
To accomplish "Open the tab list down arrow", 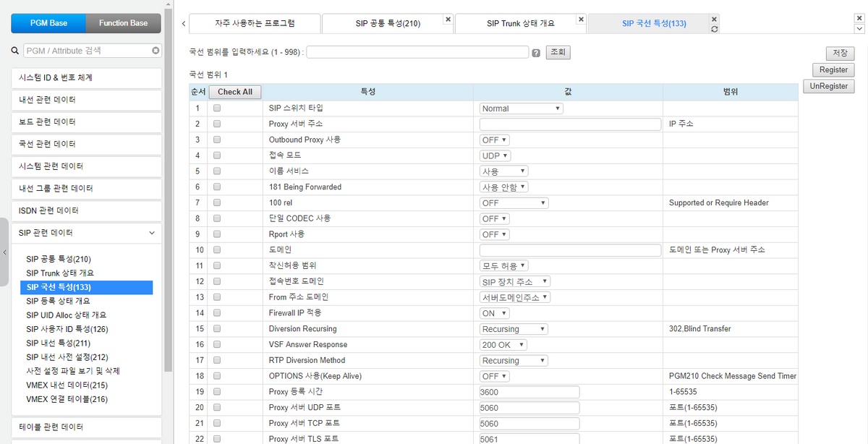I will (x=859, y=30).
